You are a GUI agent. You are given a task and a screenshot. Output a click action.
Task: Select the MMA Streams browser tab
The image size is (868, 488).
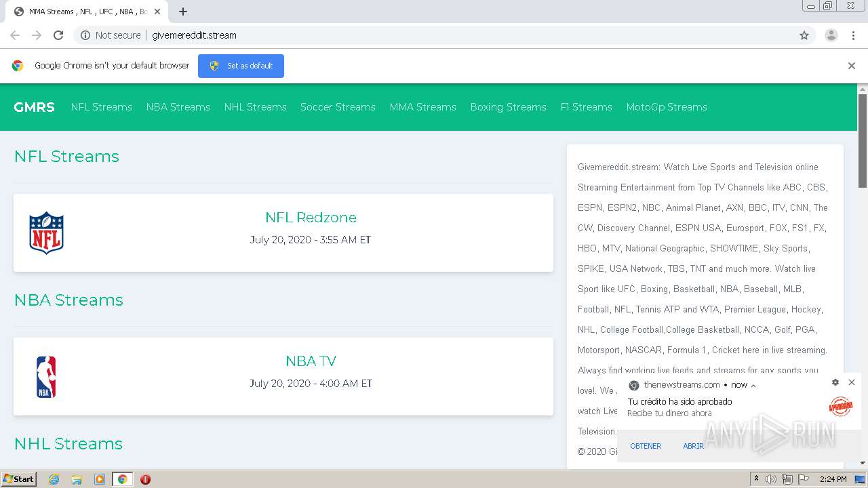click(87, 12)
